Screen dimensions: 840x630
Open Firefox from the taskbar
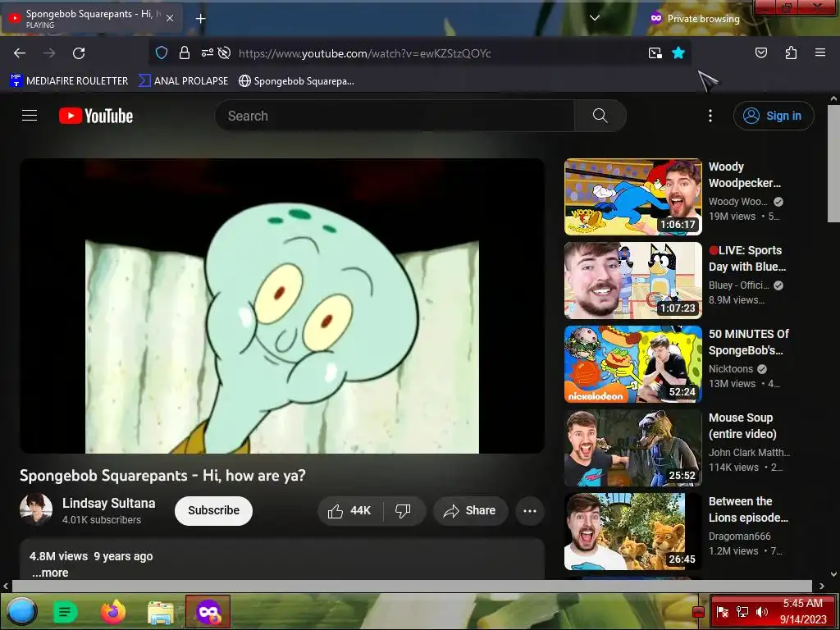click(112, 611)
